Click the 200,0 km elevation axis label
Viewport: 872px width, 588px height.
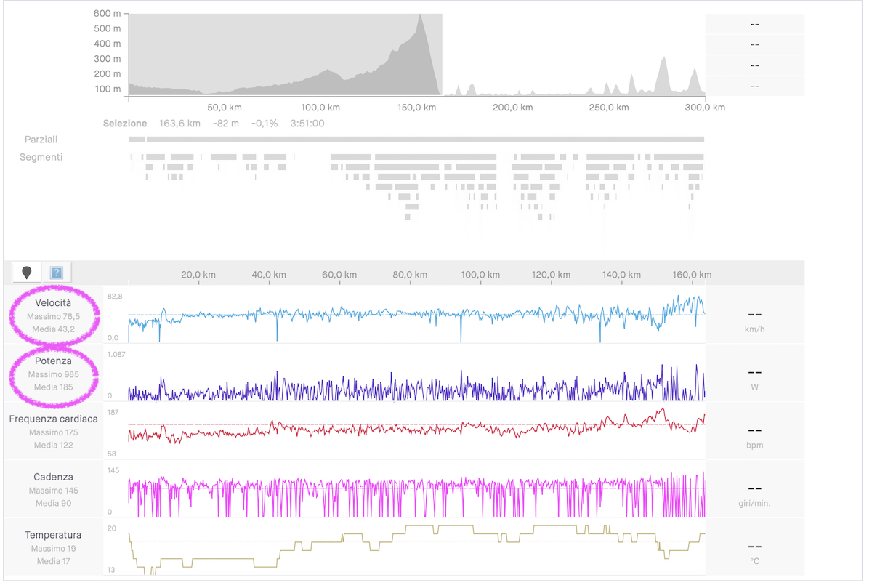512,108
